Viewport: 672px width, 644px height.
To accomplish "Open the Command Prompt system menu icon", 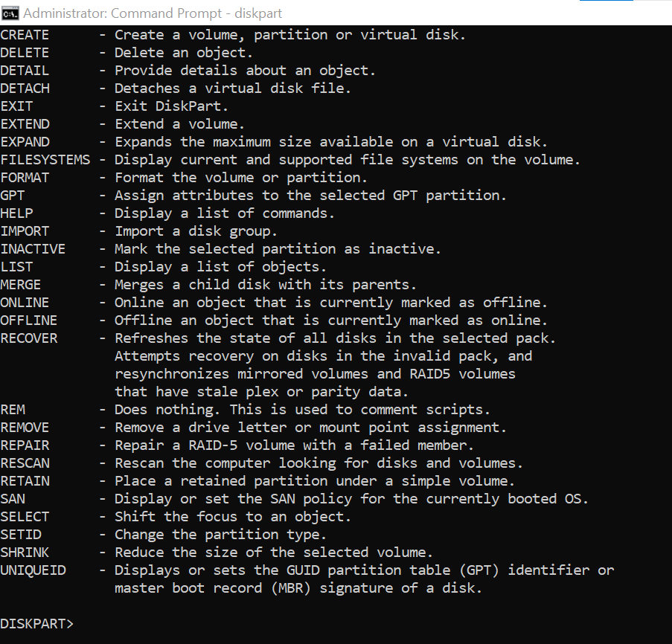I will (x=10, y=13).
